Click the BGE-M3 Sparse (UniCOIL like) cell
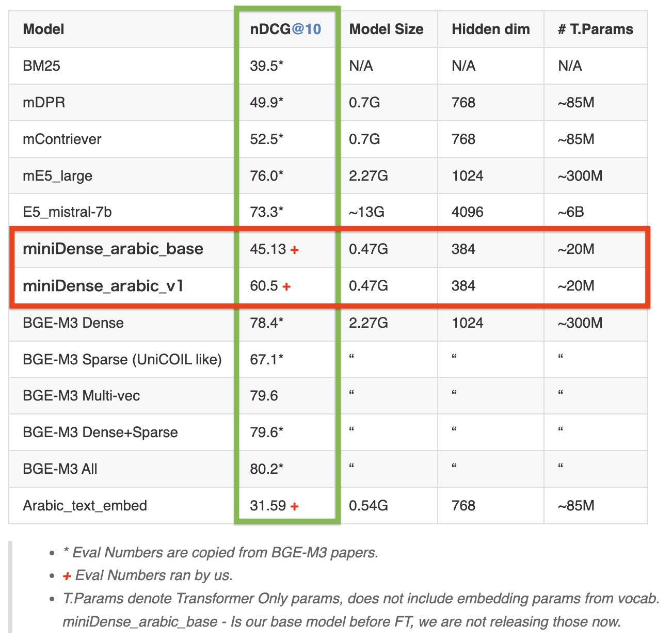 pyautogui.click(x=122, y=359)
